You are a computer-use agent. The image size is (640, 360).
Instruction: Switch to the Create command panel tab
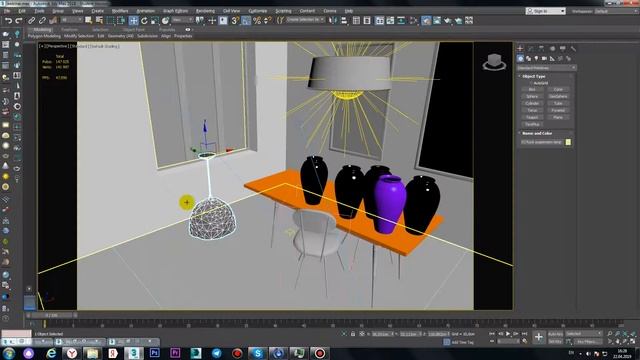(520, 49)
